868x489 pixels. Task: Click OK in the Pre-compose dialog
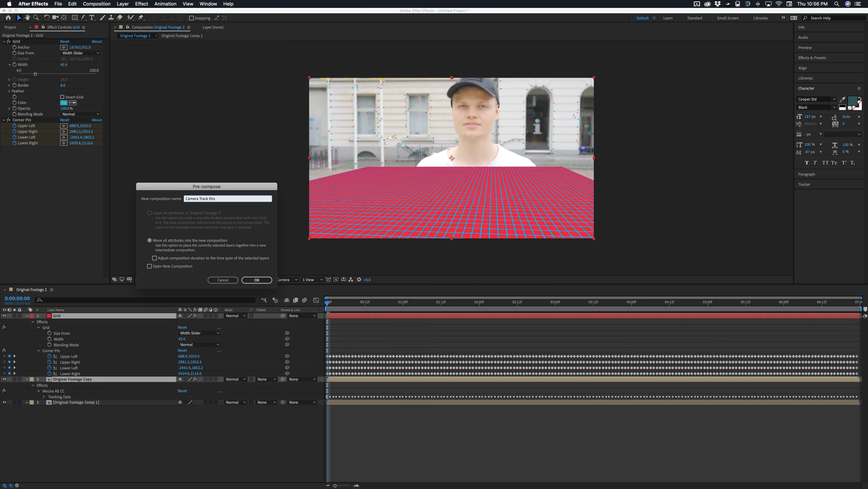257,280
